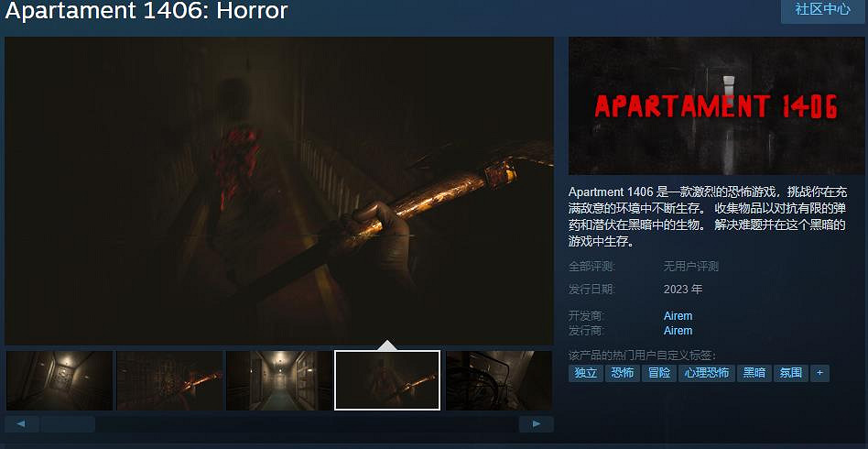
Task: Click the 该产品的热门用户自定义标签 label
Action: click(642, 356)
